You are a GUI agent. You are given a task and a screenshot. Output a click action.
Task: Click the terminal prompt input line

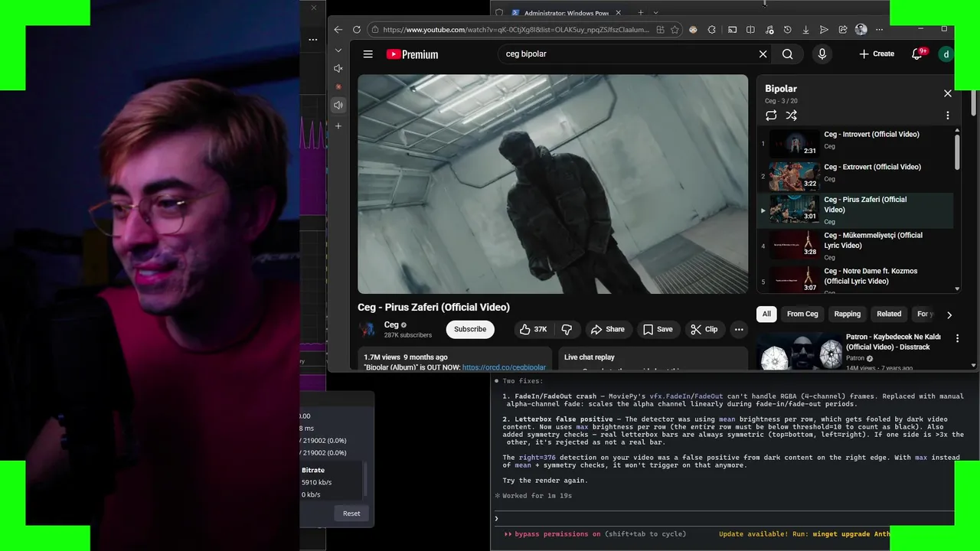(724, 519)
